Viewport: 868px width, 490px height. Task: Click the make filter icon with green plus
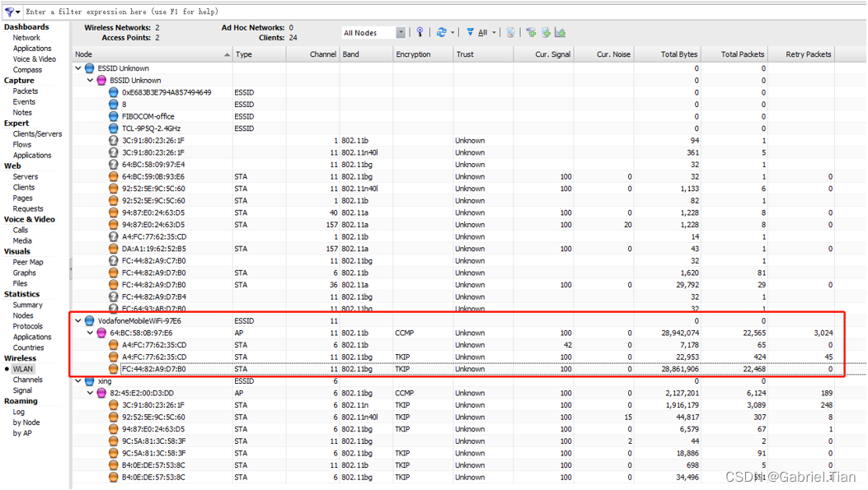[x=531, y=33]
